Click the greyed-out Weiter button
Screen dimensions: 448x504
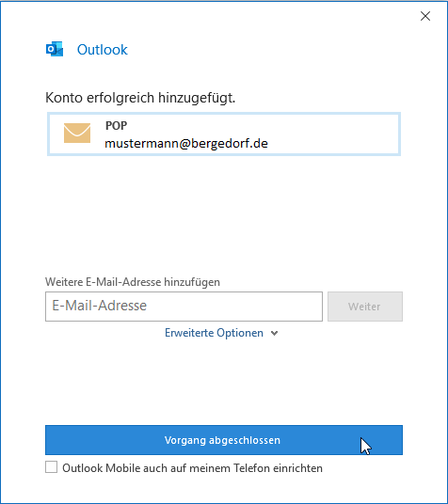click(365, 307)
